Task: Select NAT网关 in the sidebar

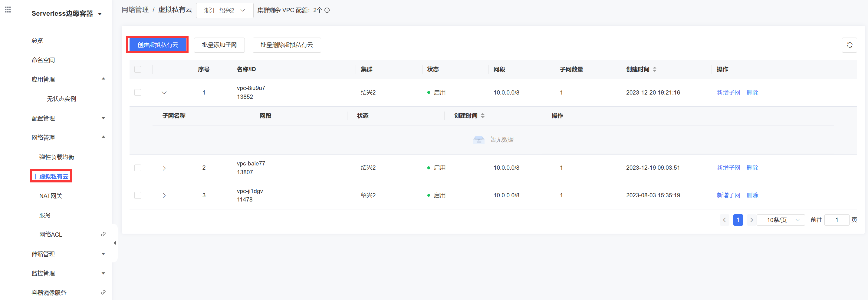Action: coord(51,196)
